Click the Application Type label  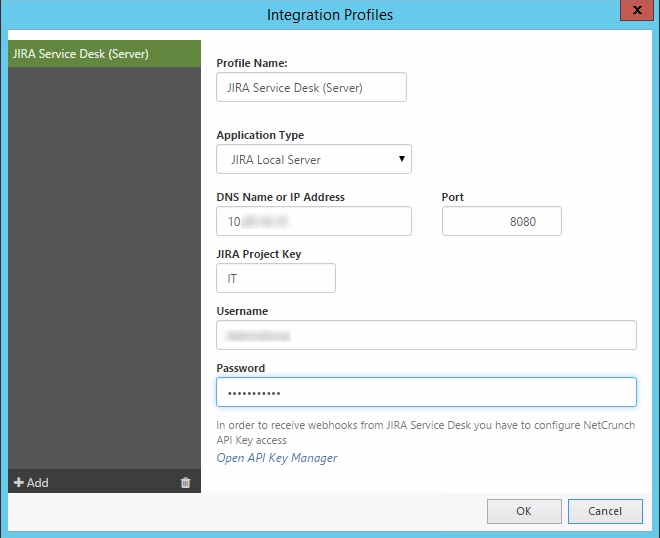tap(260, 135)
